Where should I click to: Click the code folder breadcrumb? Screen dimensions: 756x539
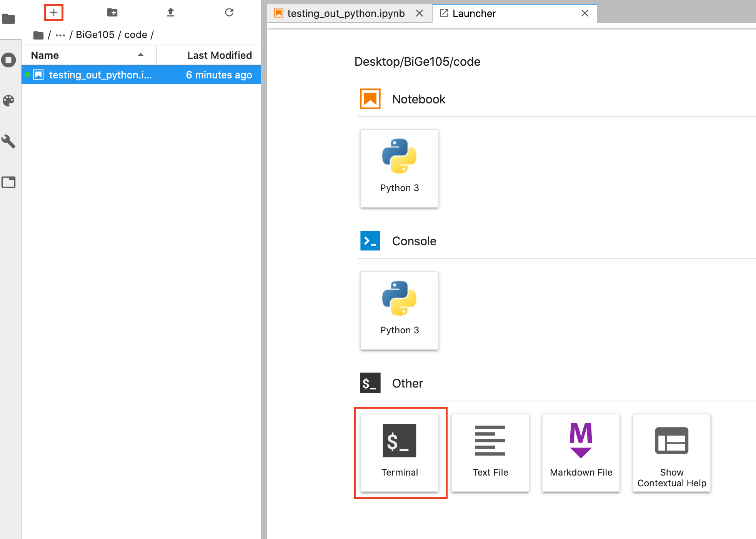[136, 35]
